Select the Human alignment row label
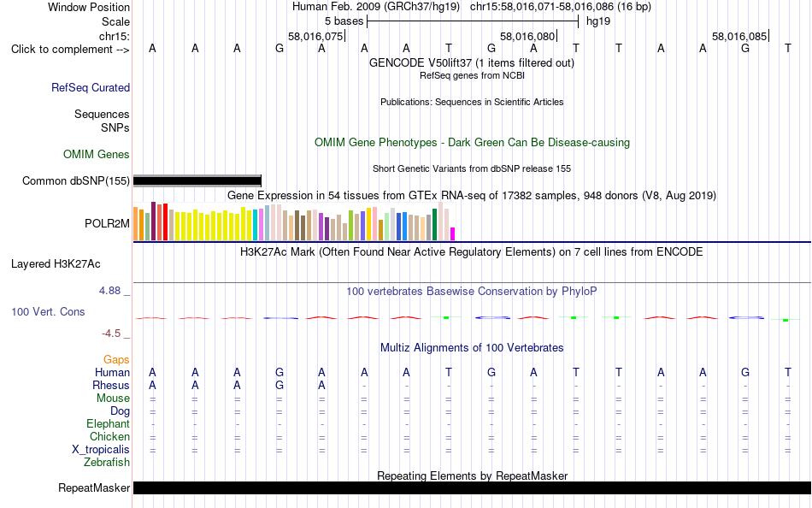Viewport: 812px width, 508px height. click(x=112, y=373)
